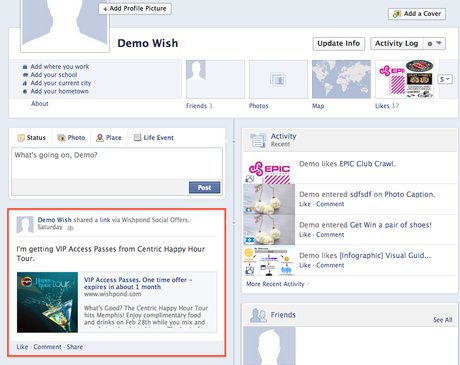This screenshot has width=460, height=365.
Task: Like the Centric Happy Hour Tour post
Action: [22, 347]
